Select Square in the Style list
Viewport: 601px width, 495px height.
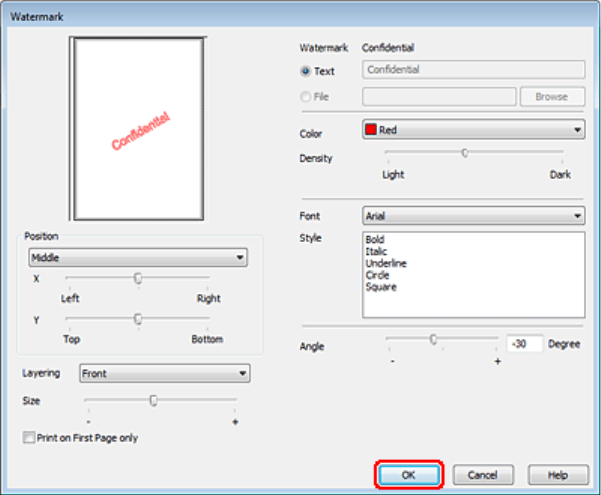click(381, 287)
